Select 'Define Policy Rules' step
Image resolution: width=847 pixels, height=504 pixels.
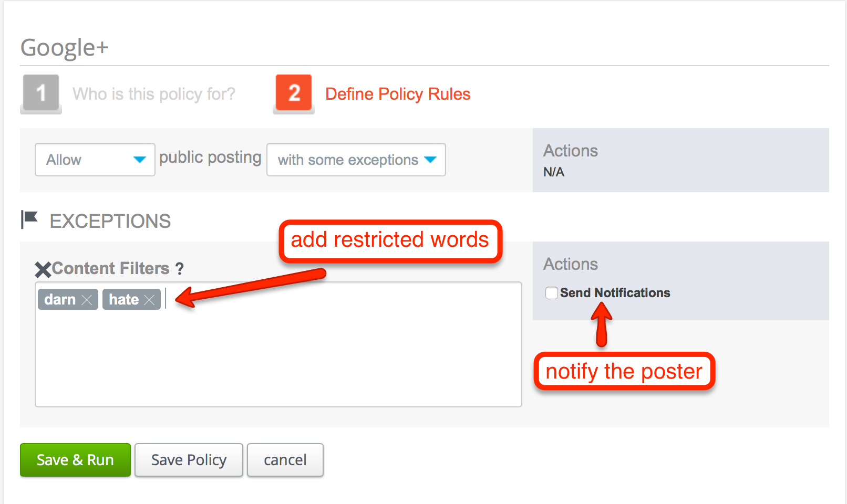[x=398, y=94]
